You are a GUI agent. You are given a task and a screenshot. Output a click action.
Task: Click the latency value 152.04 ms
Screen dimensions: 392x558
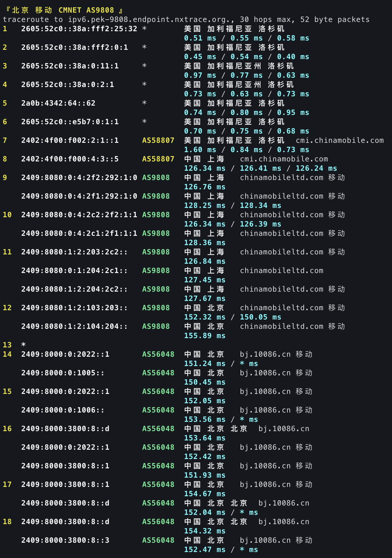pyautogui.click(x=205, y=512)
